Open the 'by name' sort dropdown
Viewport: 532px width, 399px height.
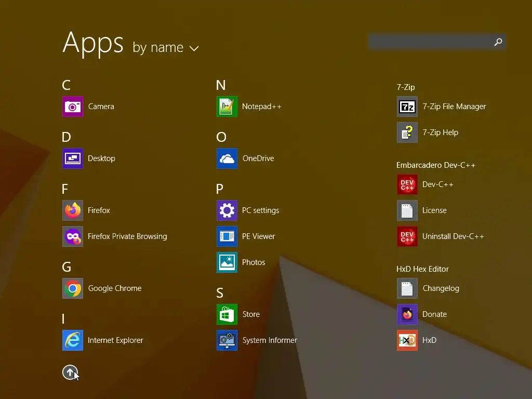tap(166, 47)
